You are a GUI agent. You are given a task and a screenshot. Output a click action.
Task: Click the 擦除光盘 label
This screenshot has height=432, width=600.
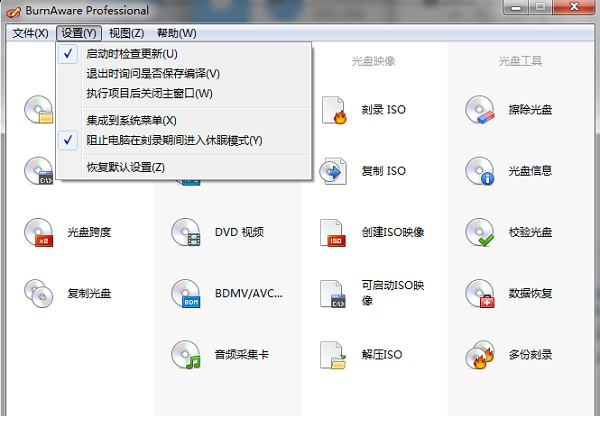[530, 110]
